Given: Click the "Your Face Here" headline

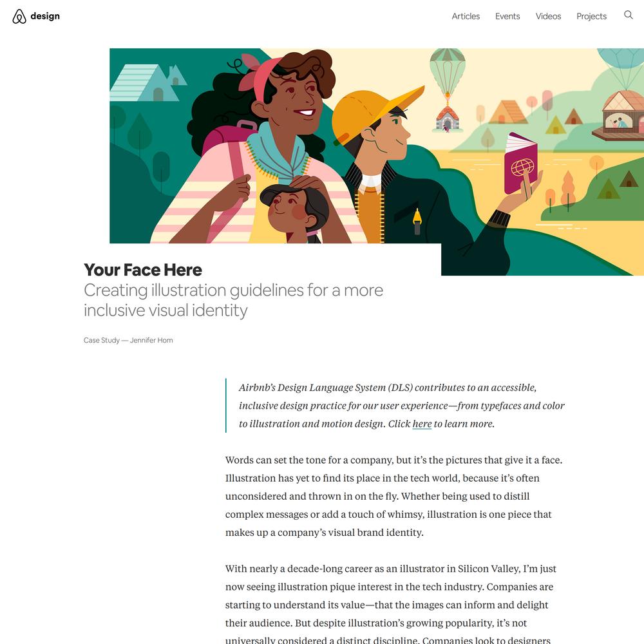Looking at the screenshot, I should [x=143, y=270].
